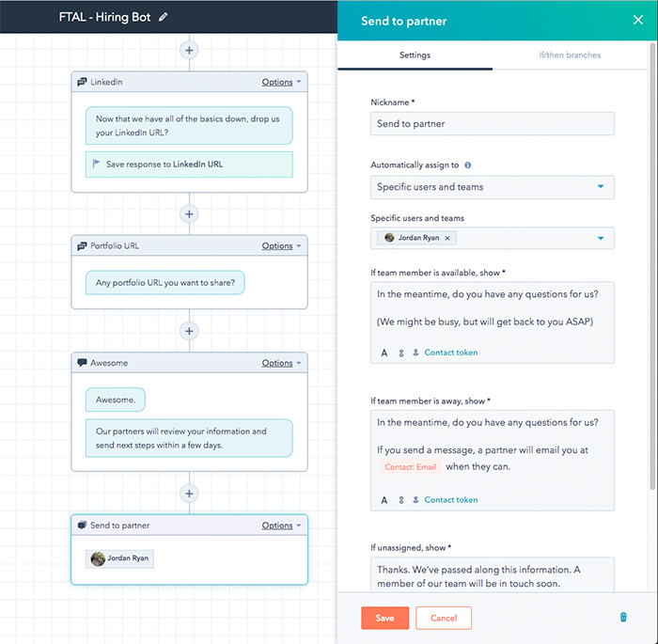Click text format icon in available message

(384, 353)
